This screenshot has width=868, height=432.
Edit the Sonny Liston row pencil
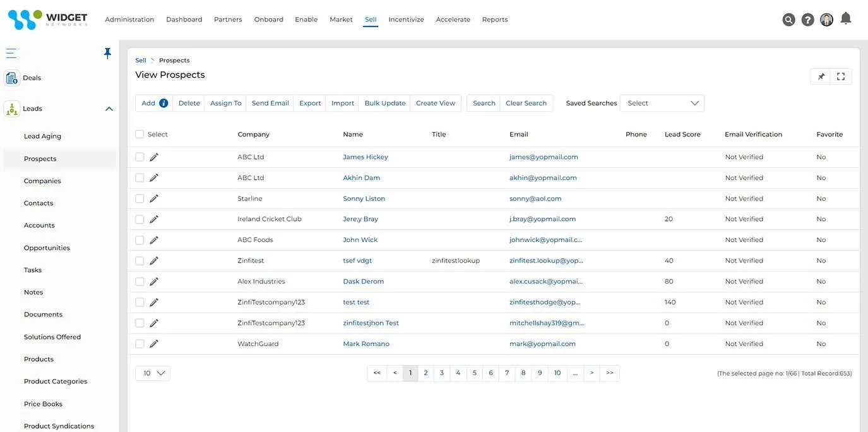pyautogui.click(x=154, y=198)
